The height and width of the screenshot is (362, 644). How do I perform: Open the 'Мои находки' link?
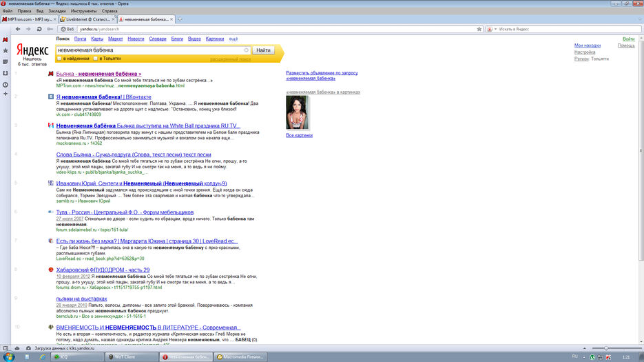[588, 46]
